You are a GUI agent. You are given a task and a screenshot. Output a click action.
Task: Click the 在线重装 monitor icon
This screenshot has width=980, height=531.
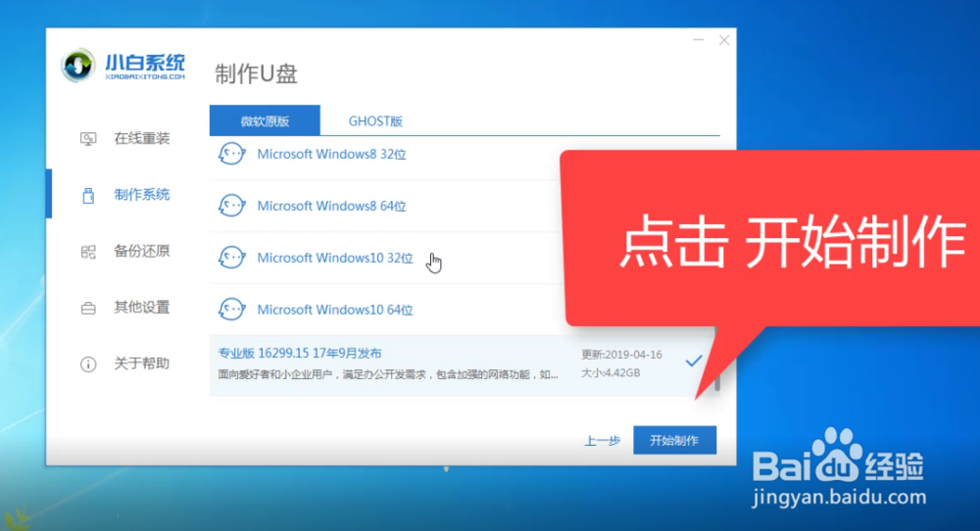pos(88,139)
